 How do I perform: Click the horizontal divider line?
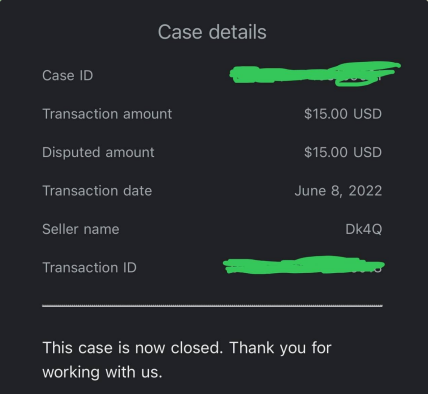tap(212, 305)
